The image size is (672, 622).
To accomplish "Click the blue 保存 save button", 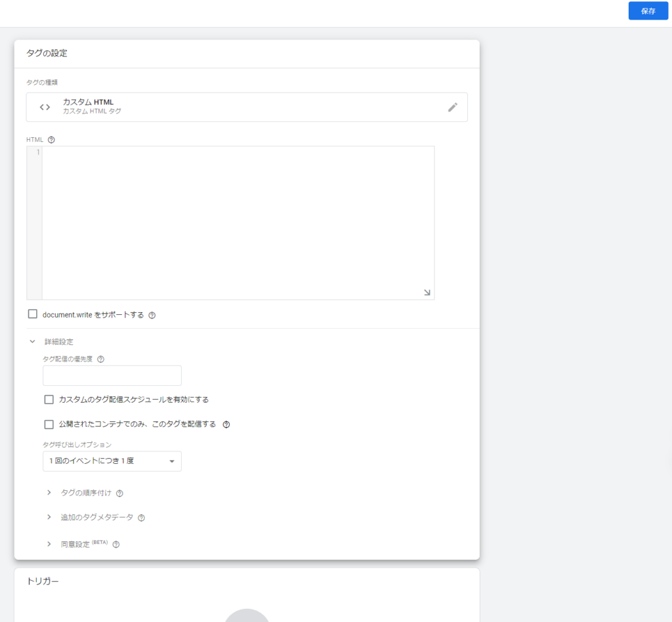I will 648,10.
